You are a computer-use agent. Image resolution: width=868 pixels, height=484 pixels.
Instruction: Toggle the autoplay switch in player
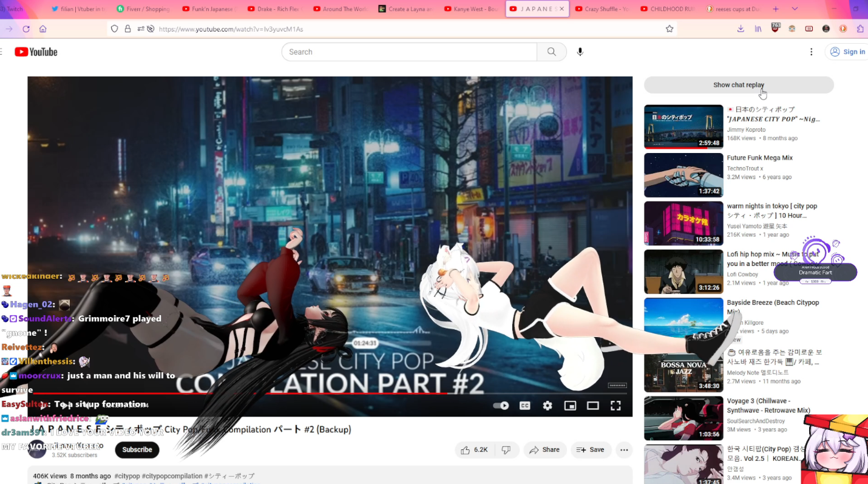(x=501, y=406)
